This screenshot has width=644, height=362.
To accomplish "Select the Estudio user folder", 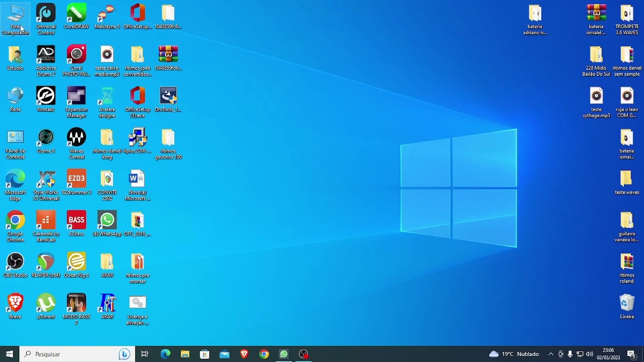I will tap(15, 58).
